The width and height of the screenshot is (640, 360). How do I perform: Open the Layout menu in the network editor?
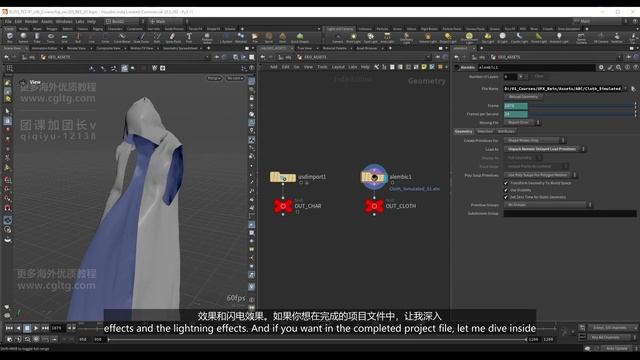[x=338, y=67]
